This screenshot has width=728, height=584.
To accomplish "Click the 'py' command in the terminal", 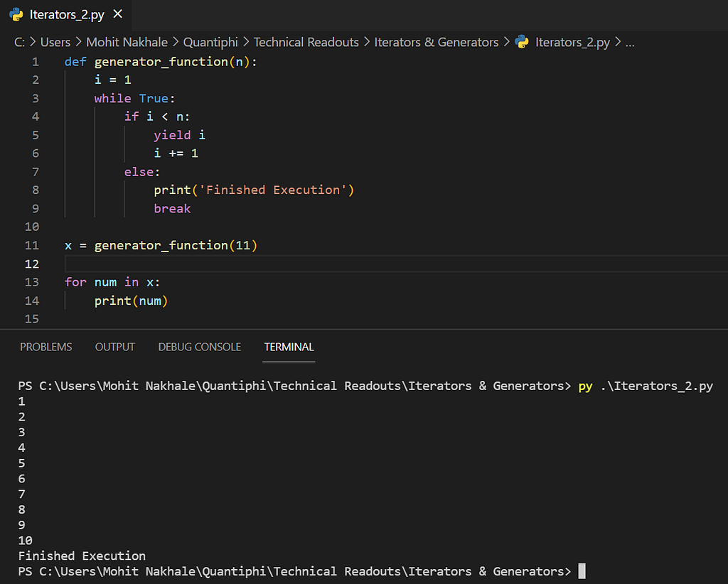I will click(586, 386).
